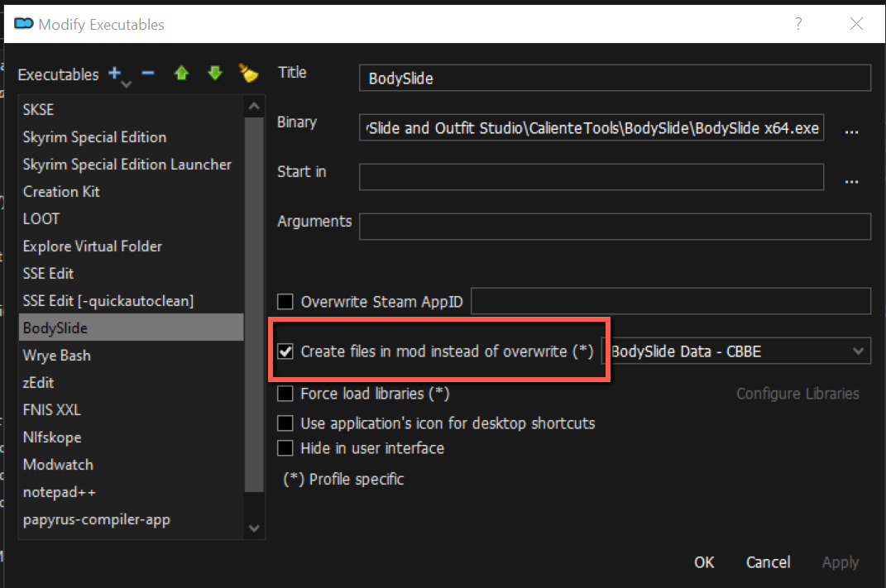
Task: Click the question mark help button
Action: [x=797, y=24]
